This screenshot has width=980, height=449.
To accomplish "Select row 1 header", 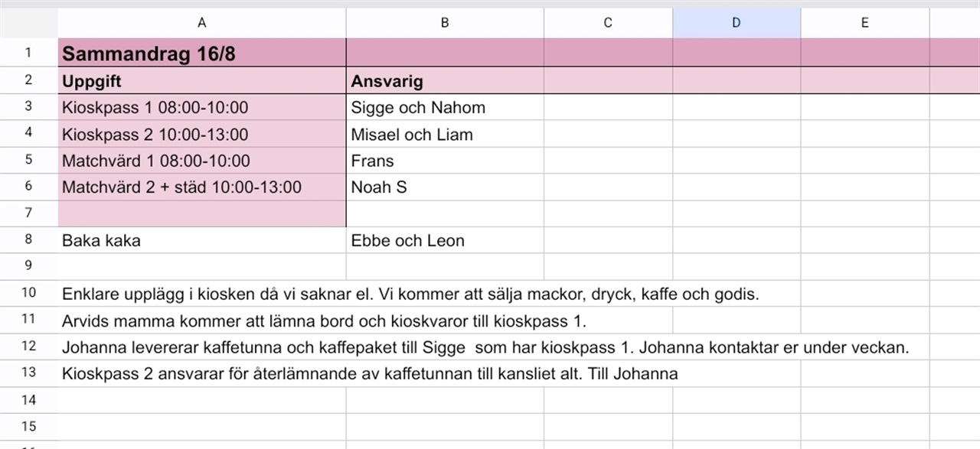I will [x=29, y=53].
